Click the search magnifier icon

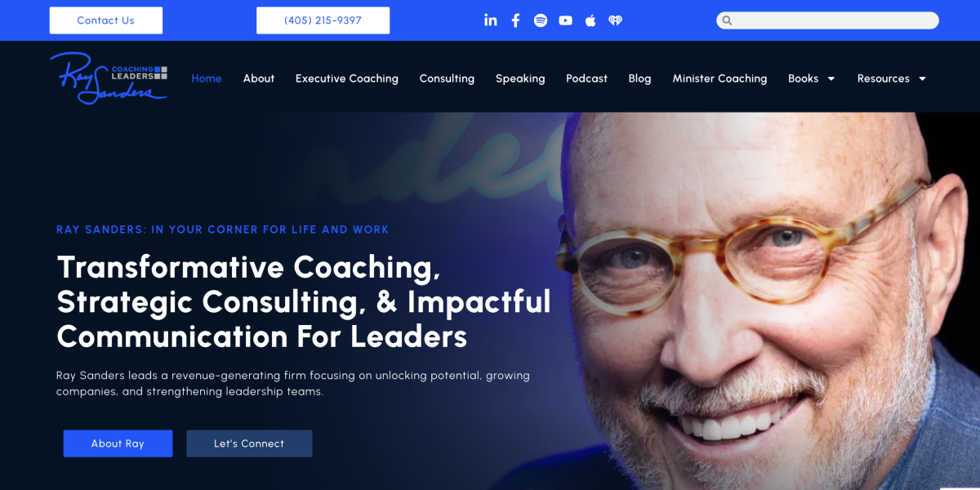727,20
